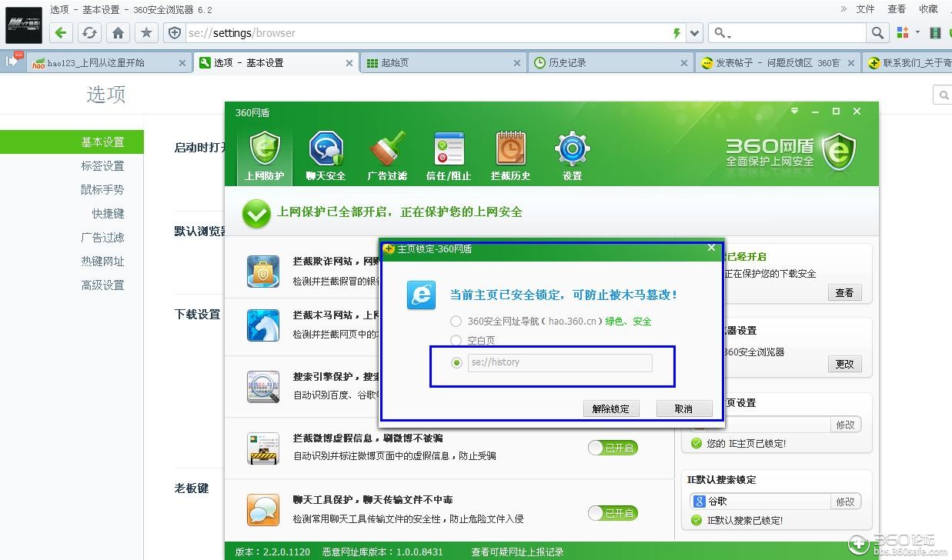Select 热键网址 in settings sidebar
Image resolution: width=952 pixels, height=560 pixels.
coord(102,262)
